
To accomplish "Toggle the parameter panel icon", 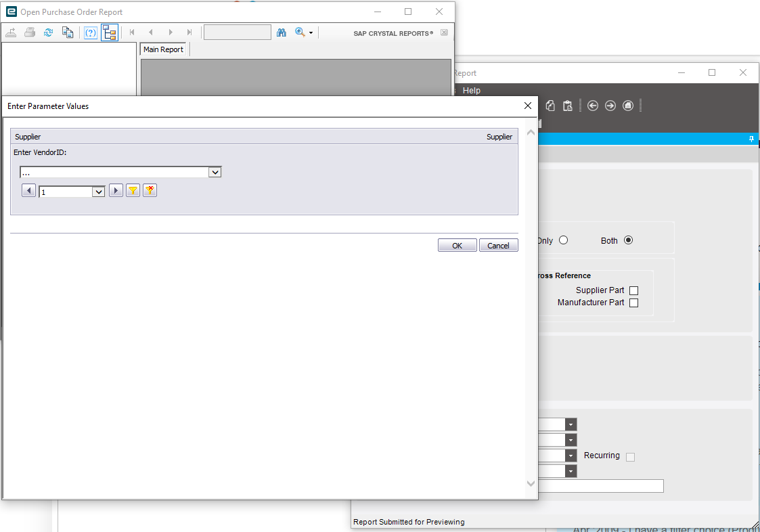I will (x=91, y=32).
